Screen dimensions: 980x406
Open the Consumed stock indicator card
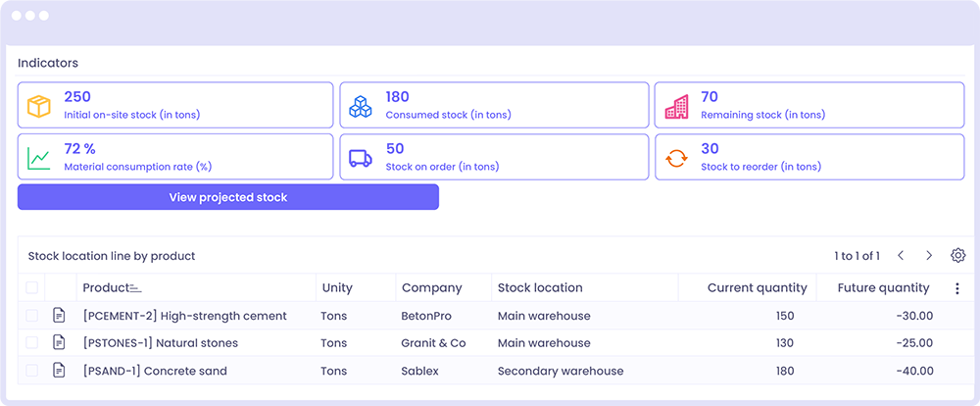[494, 105]
